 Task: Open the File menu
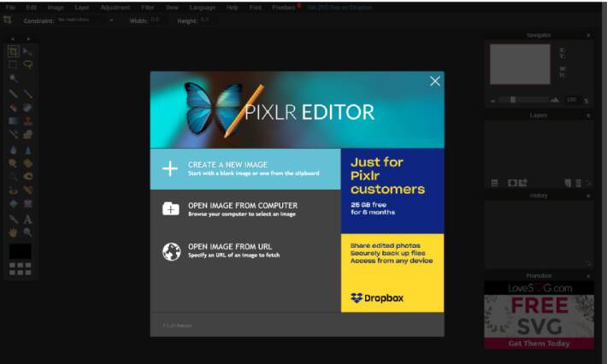coord(10,8)
